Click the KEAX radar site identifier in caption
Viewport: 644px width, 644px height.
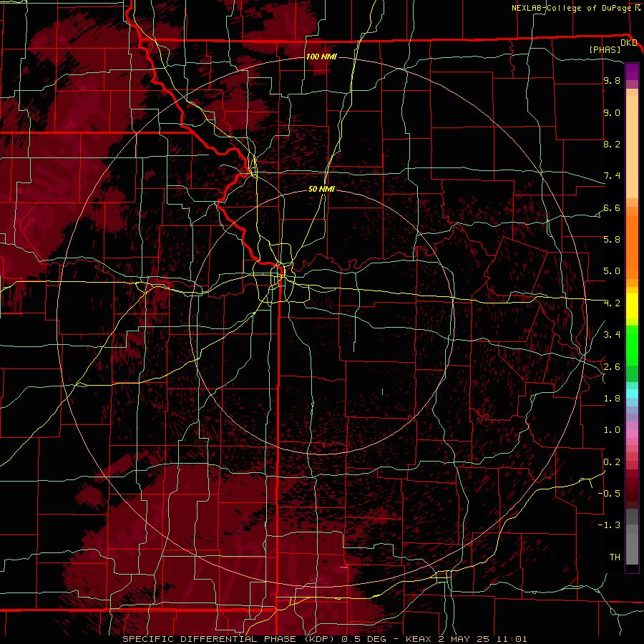click(419, 639)
